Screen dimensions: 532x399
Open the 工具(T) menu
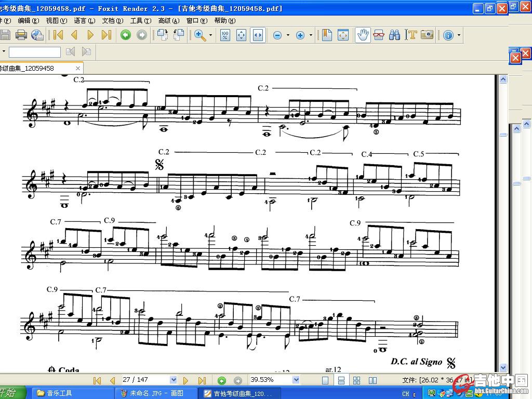[x=141, y=21]
